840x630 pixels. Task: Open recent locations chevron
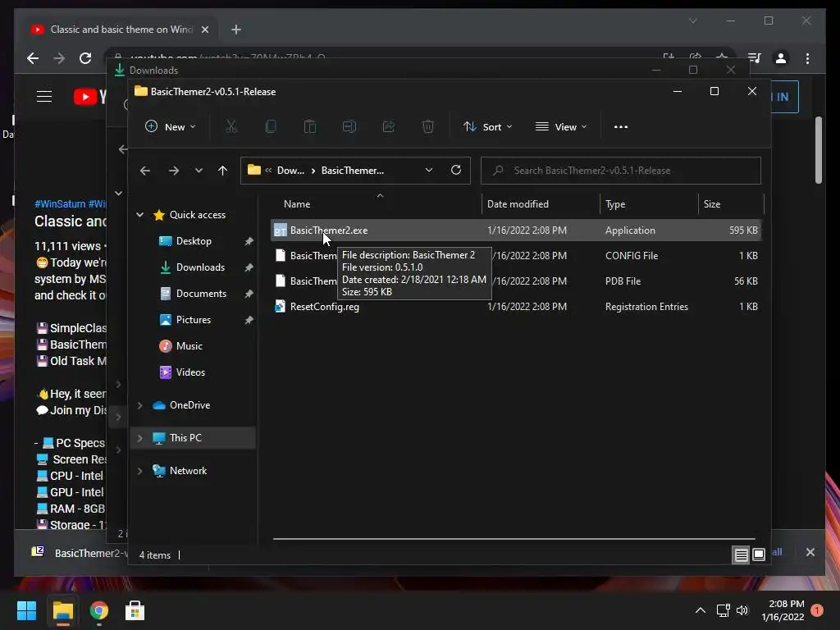point(199,171)
